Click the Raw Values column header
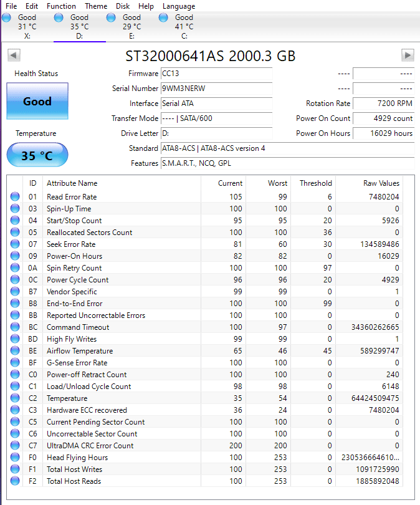The width and height of the screenshot is (420, 505). click(369, 183)
